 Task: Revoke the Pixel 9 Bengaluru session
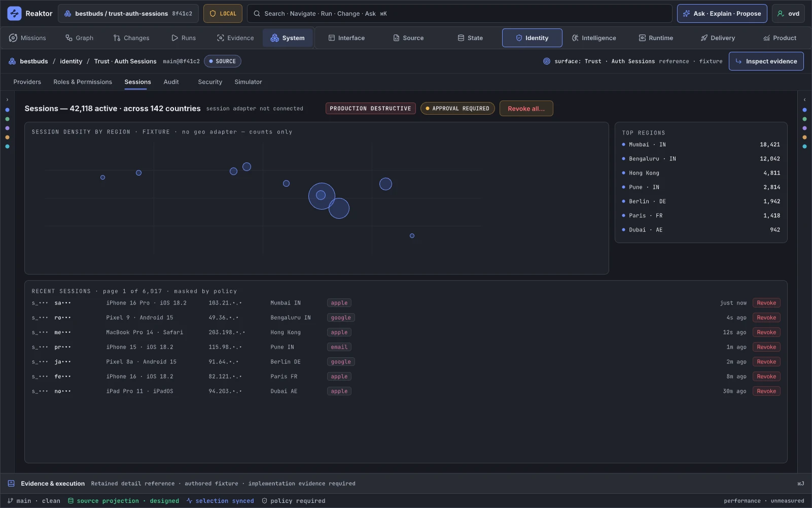point(766,318)
